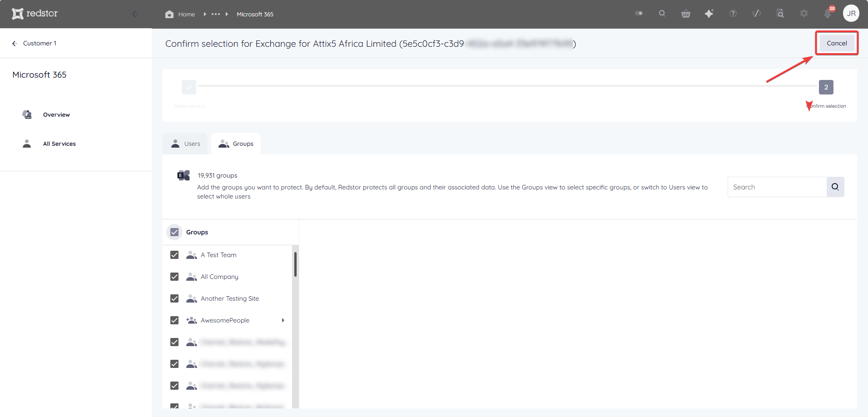Open the JR user avatar menu
868x417 pixels.
coord(851,14)
